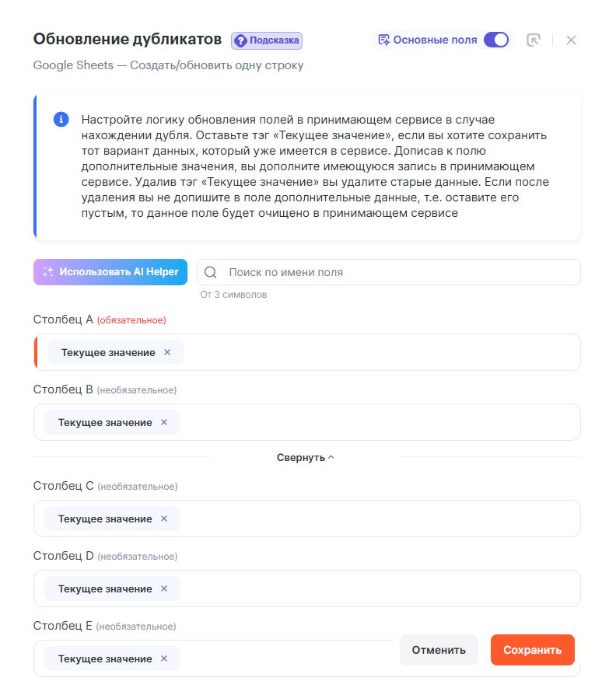Remove current value tag in Столбец C

164,519
